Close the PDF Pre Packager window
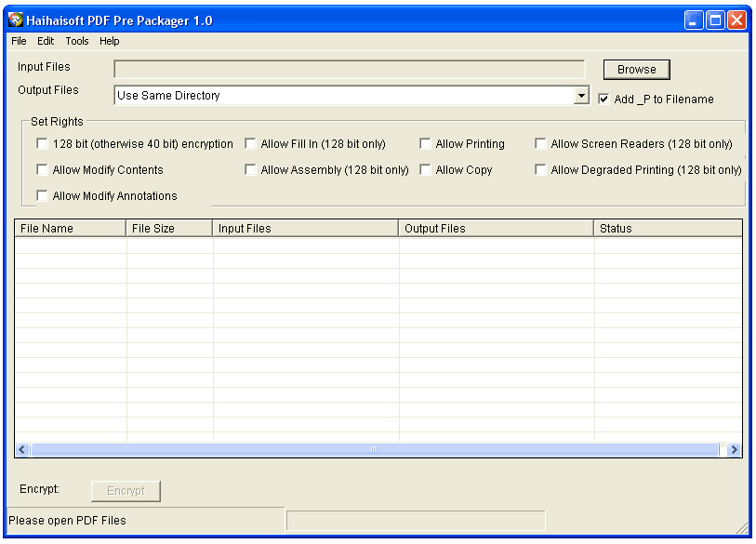The width and height of the screenshot is (756, 544). point(737,20)
